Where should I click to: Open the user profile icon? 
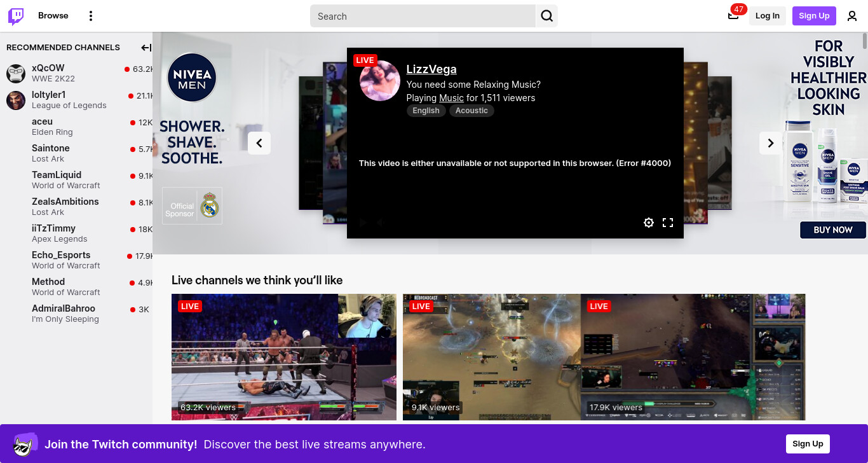click(x=852, y=16)
